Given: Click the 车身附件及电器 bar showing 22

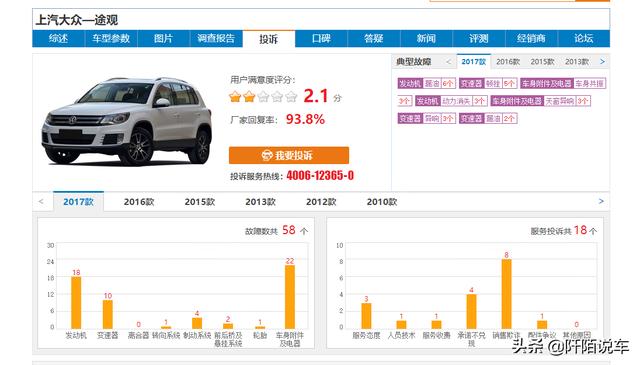Looking at the screenshot, I should click(x=290, y=297).
